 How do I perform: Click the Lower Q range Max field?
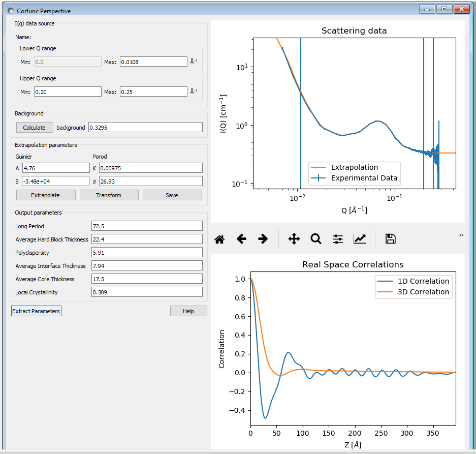click(x=153, y=62)
